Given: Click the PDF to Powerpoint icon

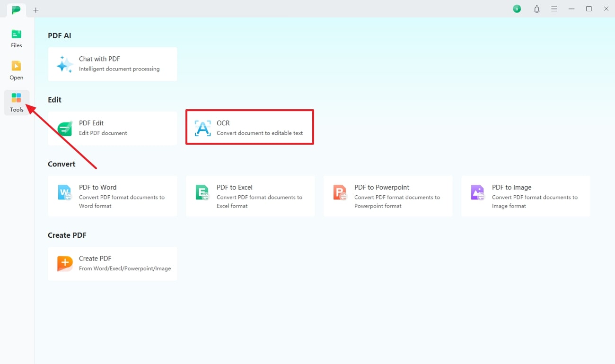Looking at the screenshot, I should 340,192.
